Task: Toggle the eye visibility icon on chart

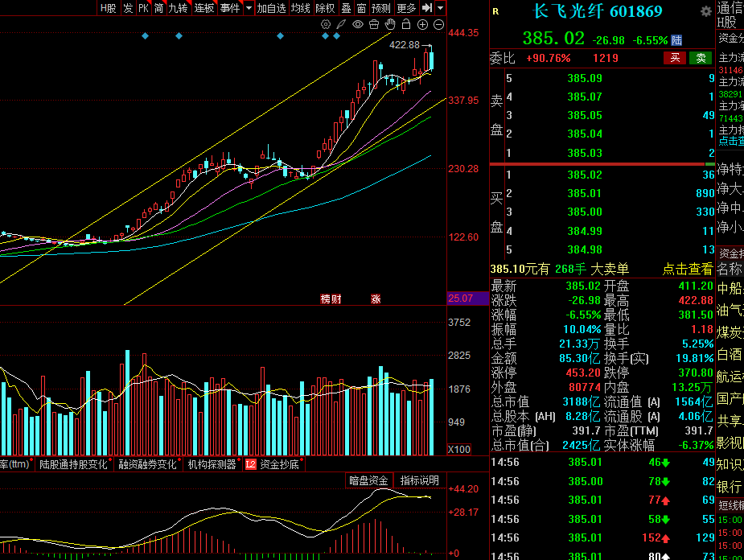Action: coord(358,24)
